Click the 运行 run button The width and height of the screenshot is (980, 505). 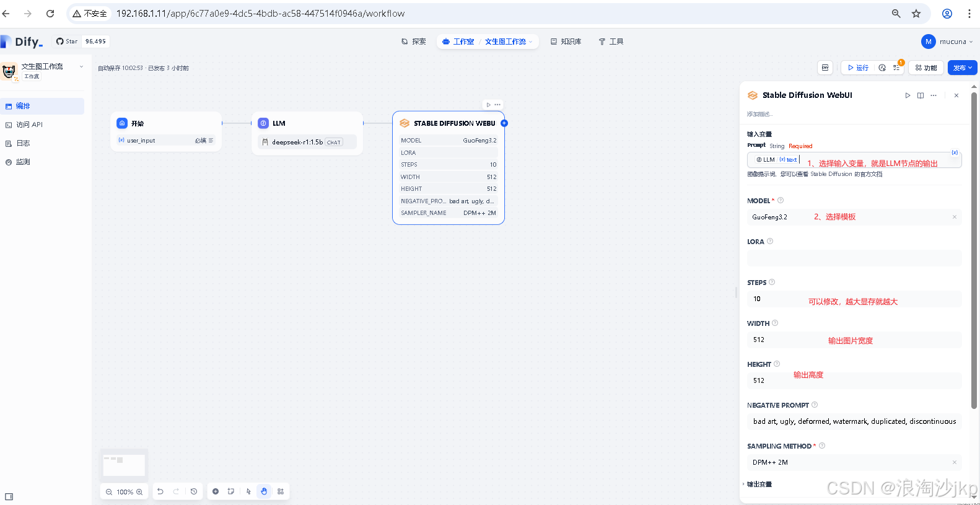(858, 68)
